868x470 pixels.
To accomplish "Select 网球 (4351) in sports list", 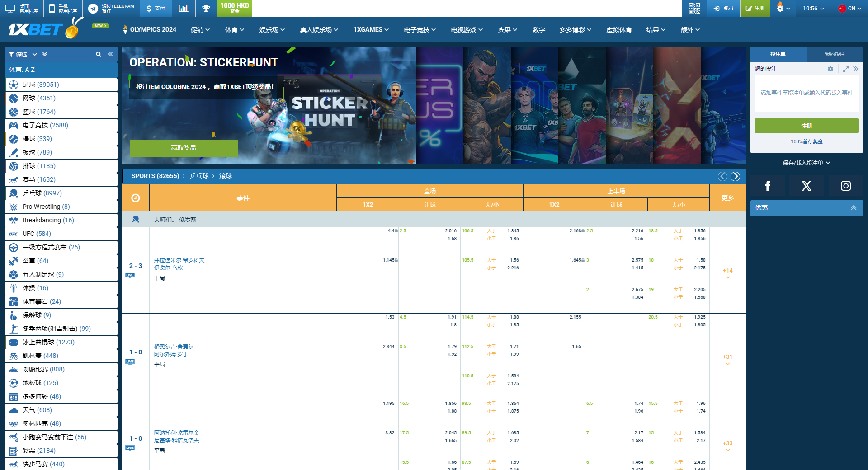I will pos(61,98).
